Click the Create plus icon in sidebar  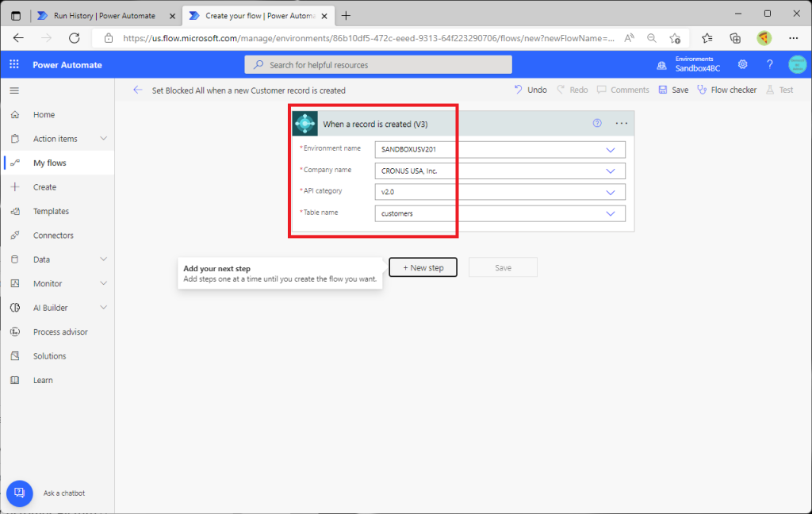pyautogui.click(x=15, y=187)
